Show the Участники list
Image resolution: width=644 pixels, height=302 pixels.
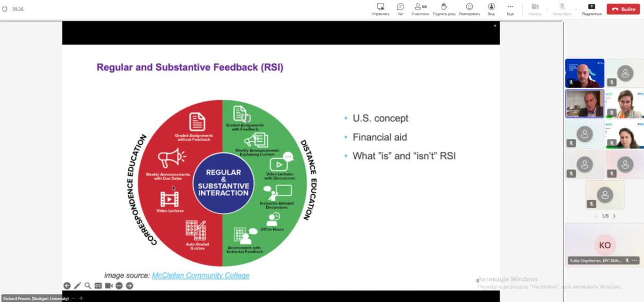click(x=420, y=9)
